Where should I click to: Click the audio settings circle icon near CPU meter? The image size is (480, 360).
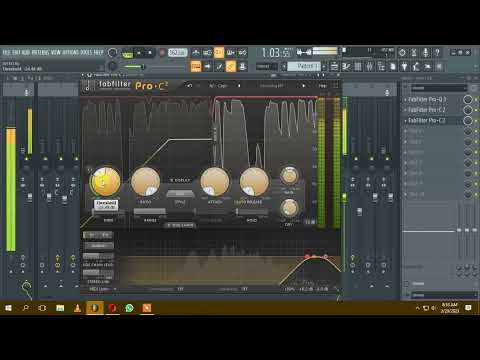402,53
